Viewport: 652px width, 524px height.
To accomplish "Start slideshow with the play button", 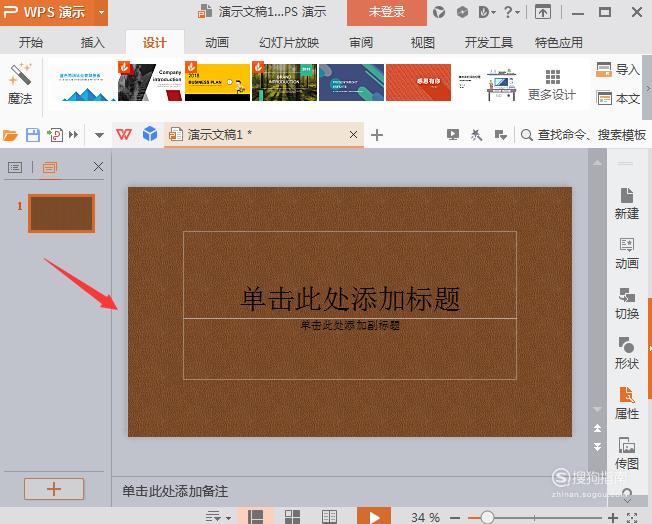I will point(374,517).
